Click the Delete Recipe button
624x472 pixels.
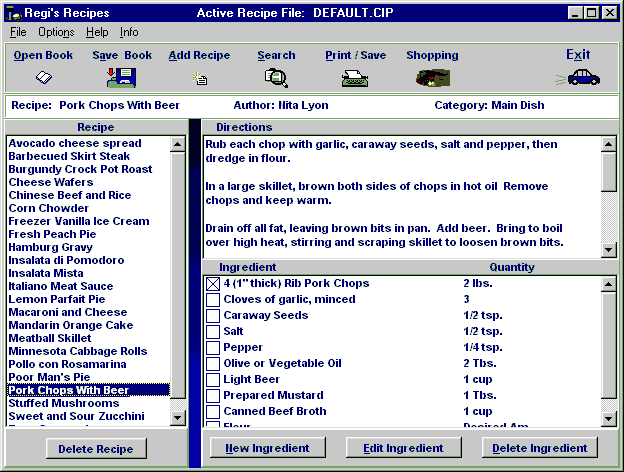pos(96,449)
